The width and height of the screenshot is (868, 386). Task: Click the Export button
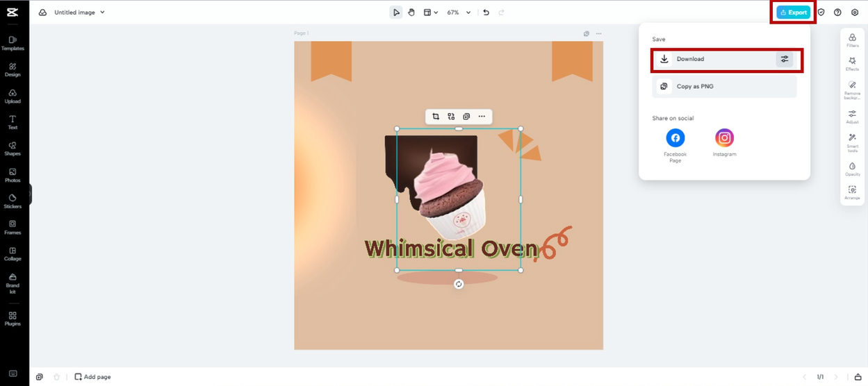[x=793, y=12]
